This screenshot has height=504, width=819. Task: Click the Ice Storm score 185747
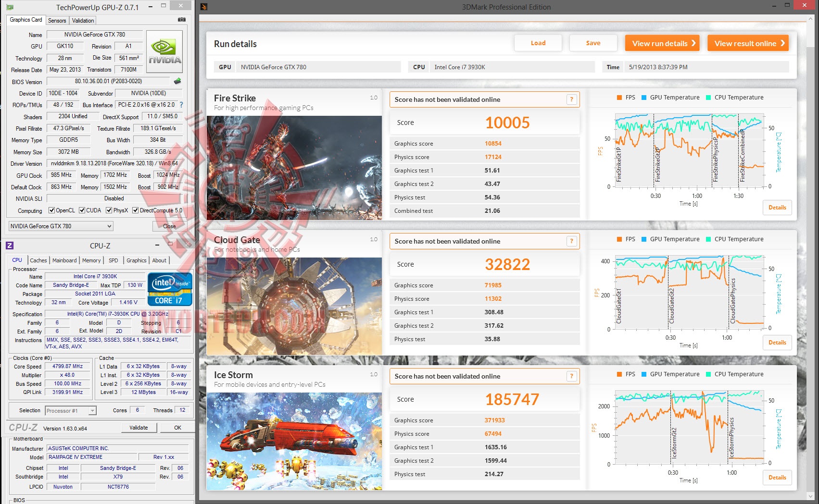(512, 400)
